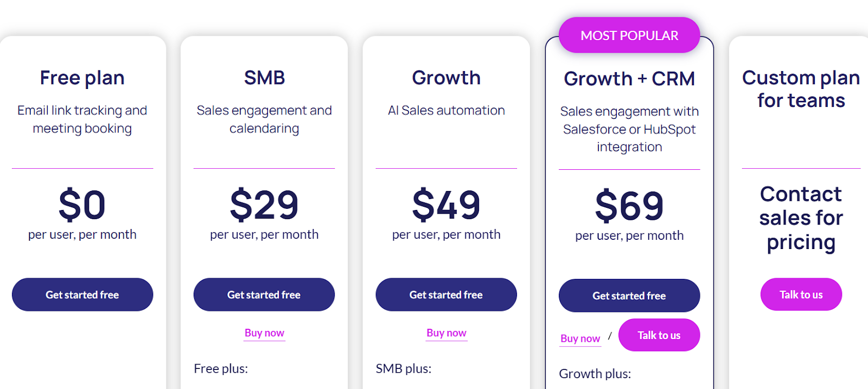
Task: Select the SMB plan heading
Action: (x=264, y=78)
